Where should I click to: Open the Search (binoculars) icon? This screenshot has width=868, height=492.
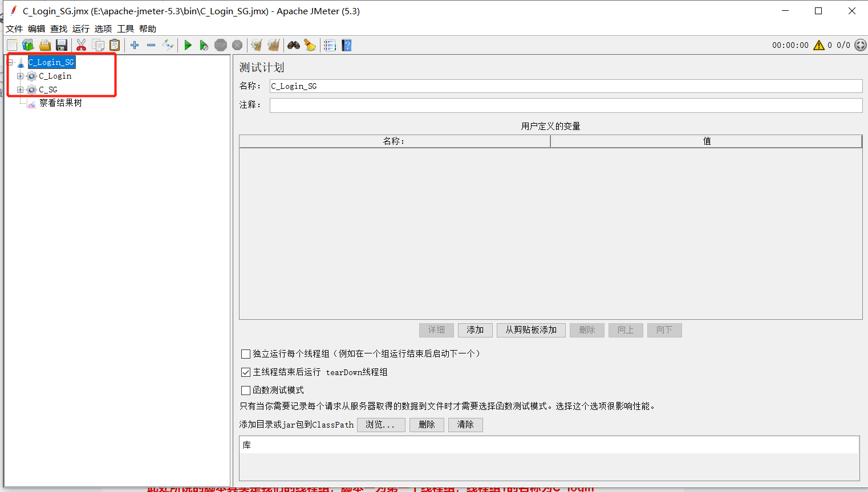[293, 45]
